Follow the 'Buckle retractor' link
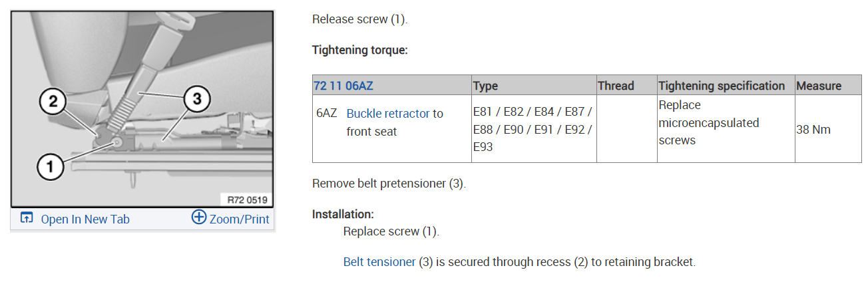 coord(387,114)
